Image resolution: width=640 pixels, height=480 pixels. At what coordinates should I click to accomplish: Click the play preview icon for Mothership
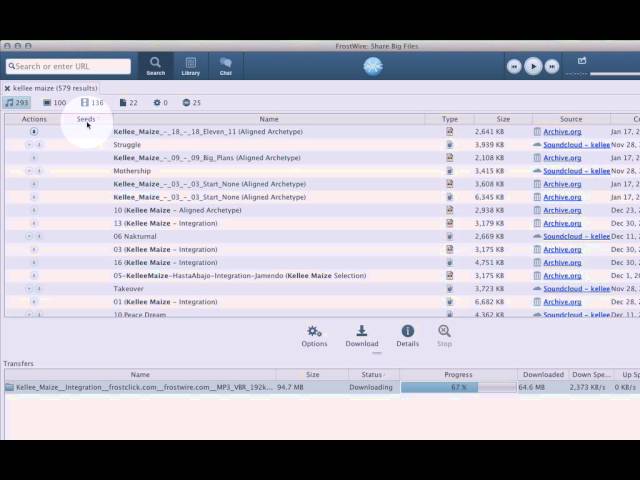point(29,171)
